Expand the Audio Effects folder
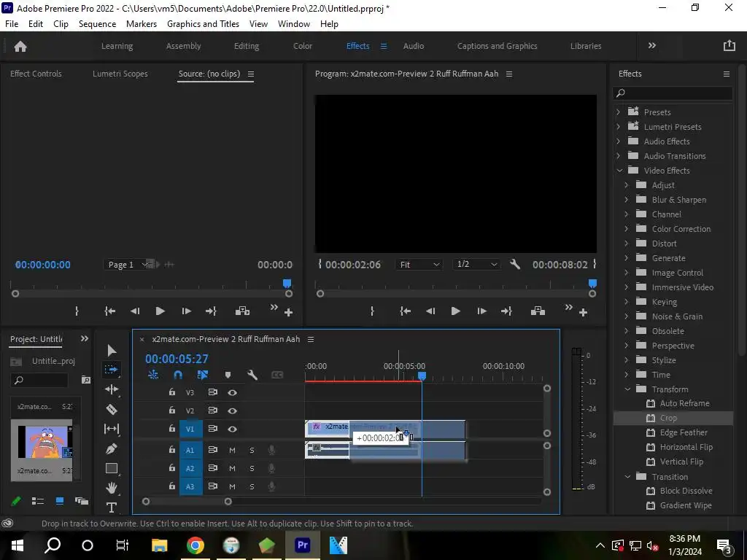This screenshot has height=560, width=747. [x=619, y=141]
